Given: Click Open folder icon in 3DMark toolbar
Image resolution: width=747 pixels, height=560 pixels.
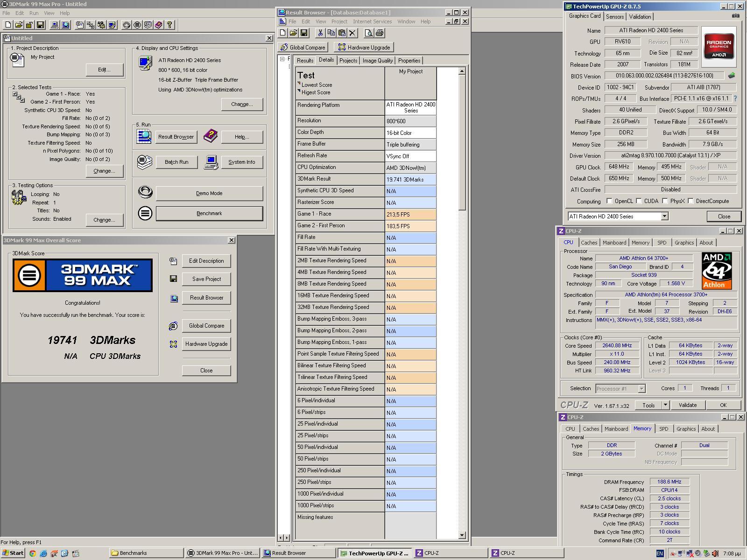Looking at the screenshot, I should tap(19, 25).
